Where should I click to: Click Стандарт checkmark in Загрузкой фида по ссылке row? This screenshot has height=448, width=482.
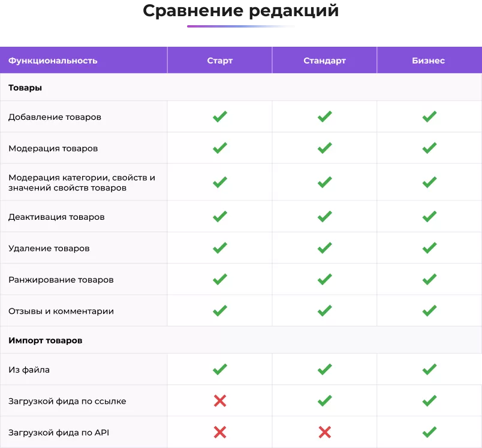pyautogui.click(x=324, y=401)
